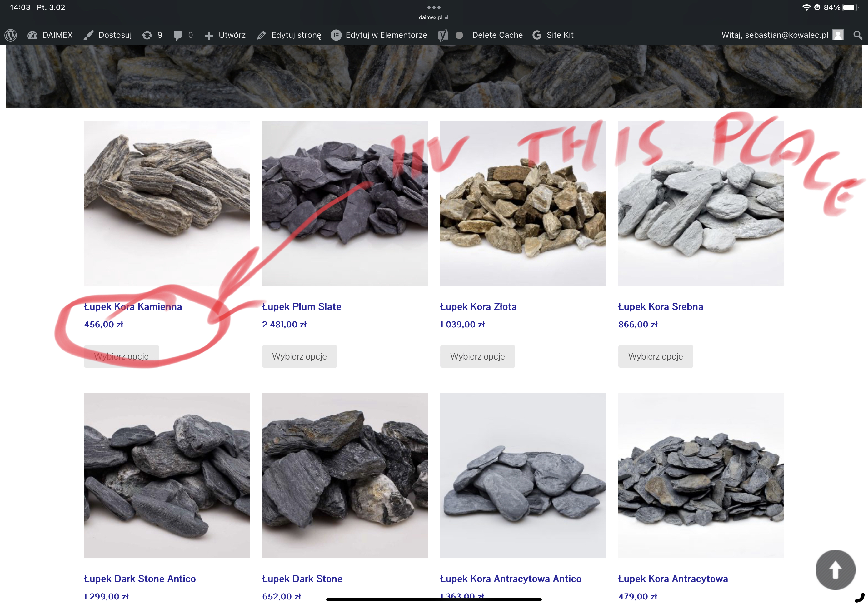Click Dostosuj customize link
868x606 pixels.
[x=108, y=35]
